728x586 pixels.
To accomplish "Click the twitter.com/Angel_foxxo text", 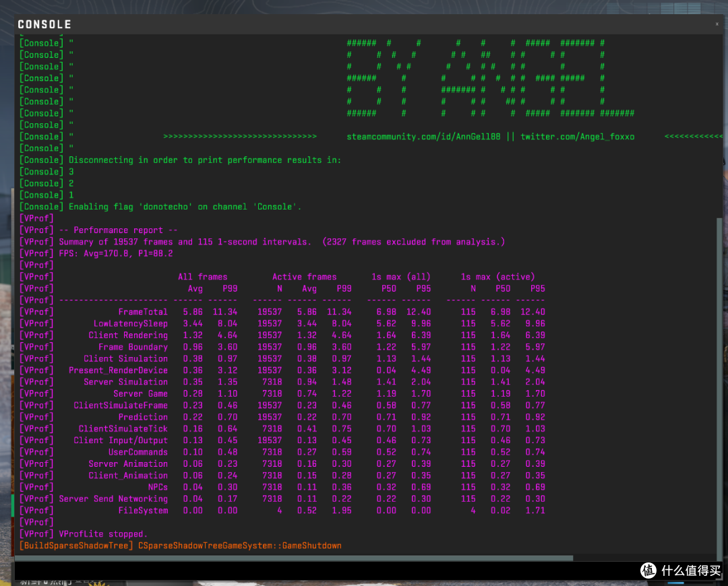I will 577,137.
